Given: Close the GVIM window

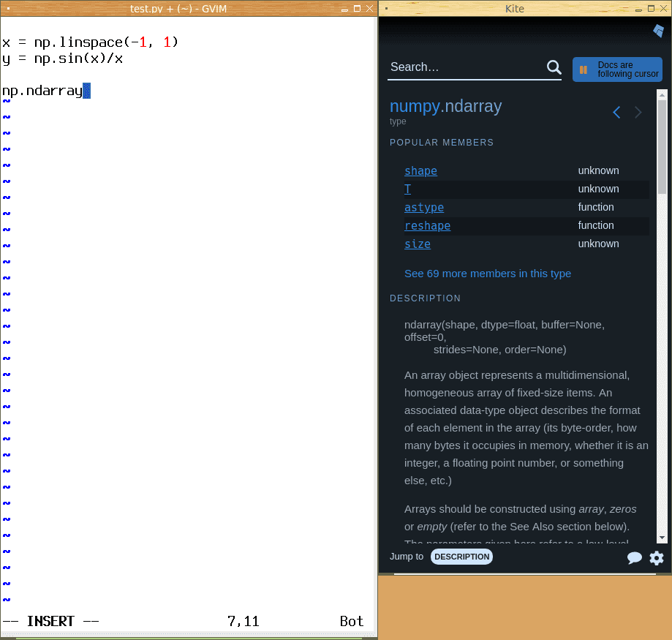Looking at the screenshot, I should tap(369, 9).
